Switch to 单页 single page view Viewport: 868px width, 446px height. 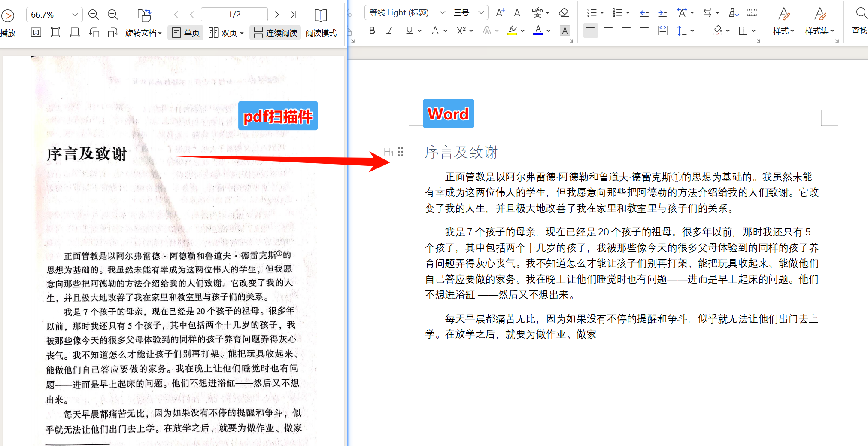pyautogui.click(x=185, y=32)
